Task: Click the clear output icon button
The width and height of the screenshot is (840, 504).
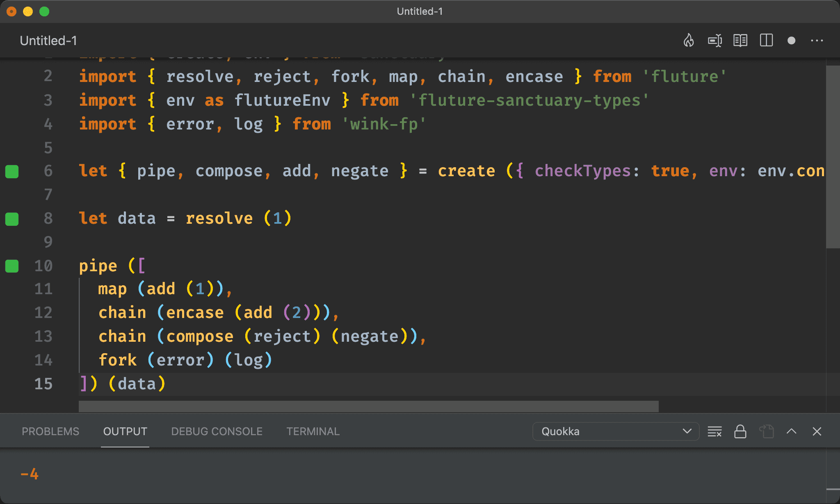Action: (715, 431)
